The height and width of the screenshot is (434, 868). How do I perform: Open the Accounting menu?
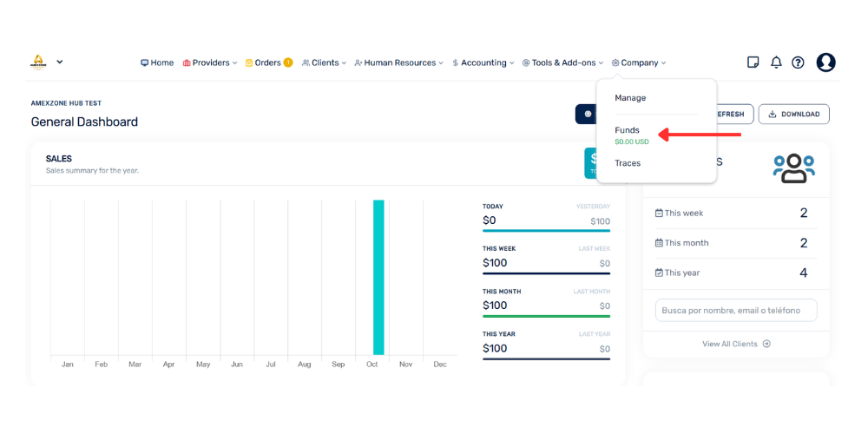[483, 63]
